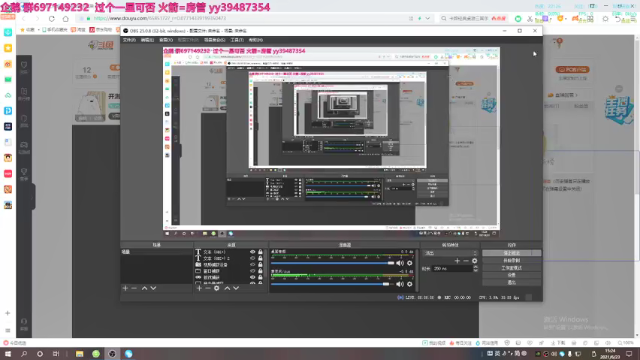This screenshot has height=360, width=640.
Task: Open the 编辑(E) menu in OBS
Action: (x=147, y=40)
